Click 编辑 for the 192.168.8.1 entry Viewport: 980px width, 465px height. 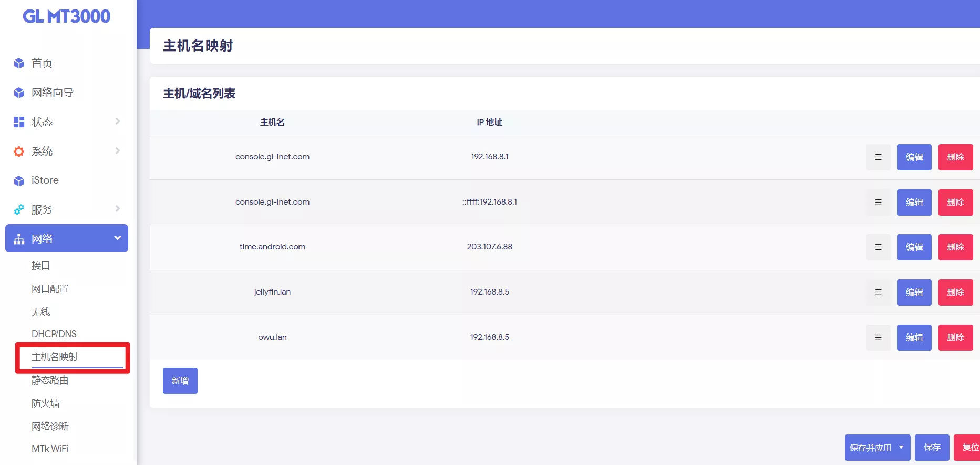914,157
